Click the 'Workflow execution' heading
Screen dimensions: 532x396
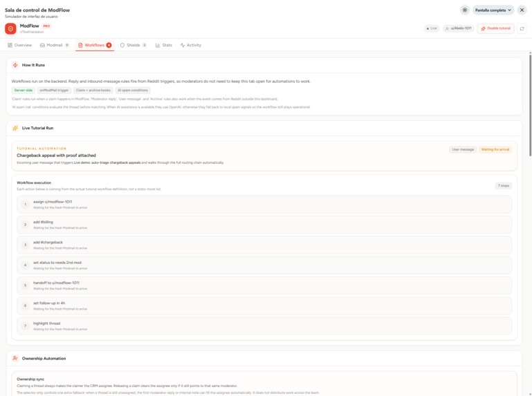[34, 182]
